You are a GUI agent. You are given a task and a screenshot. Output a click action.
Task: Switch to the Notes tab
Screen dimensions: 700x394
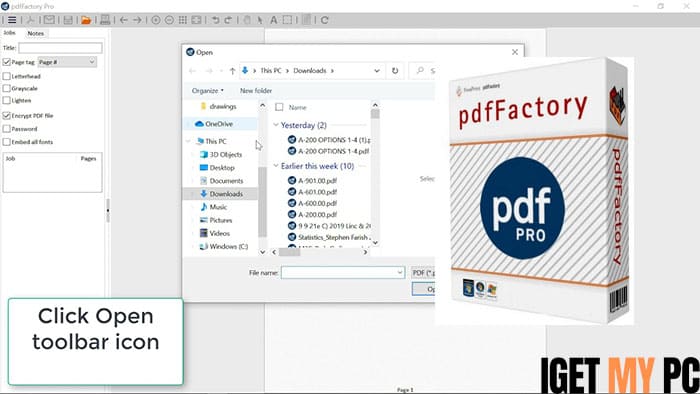click(36, 33)
